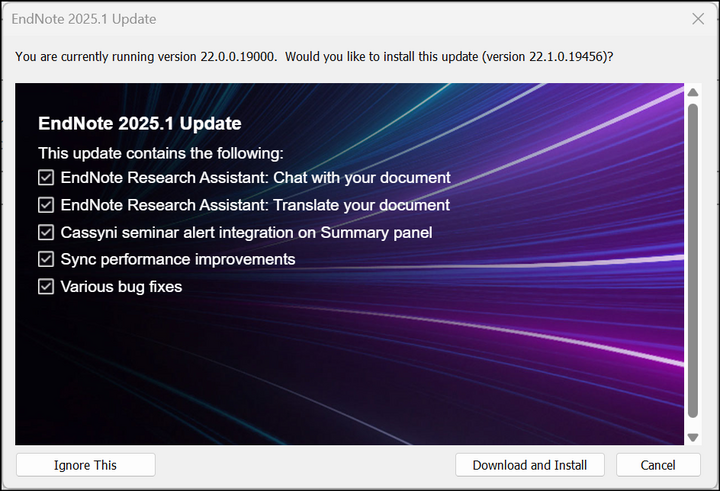Click the version message 'You are currently running version 22.0.0.19000'
Screen dimensions: 720x491
coord(146,56)
